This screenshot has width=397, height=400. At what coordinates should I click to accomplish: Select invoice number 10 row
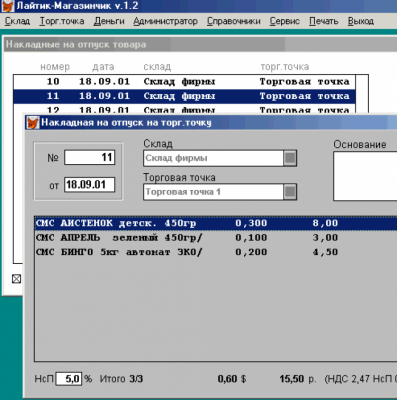(x=185, y=82)
